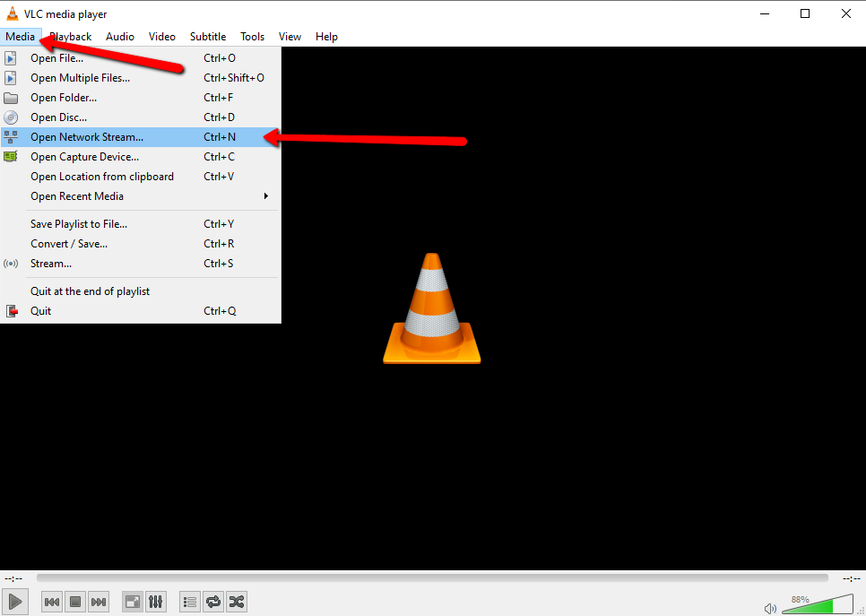Select Convert / Save... menu entry
Screen dimensions: 866x616
pyautogui.click(x=141, y=244)
